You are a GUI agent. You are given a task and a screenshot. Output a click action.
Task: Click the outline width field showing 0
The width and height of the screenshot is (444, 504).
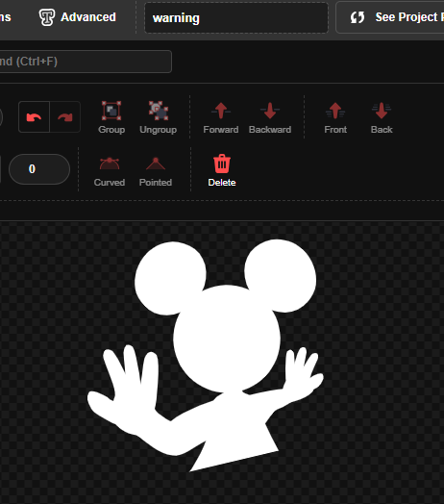click(39, 169)
